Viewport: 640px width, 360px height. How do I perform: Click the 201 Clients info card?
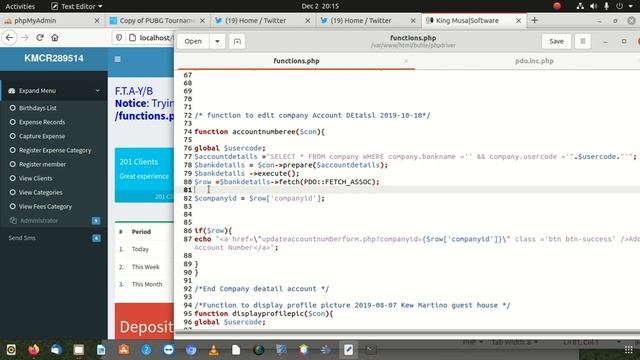[x=144, y=175]
